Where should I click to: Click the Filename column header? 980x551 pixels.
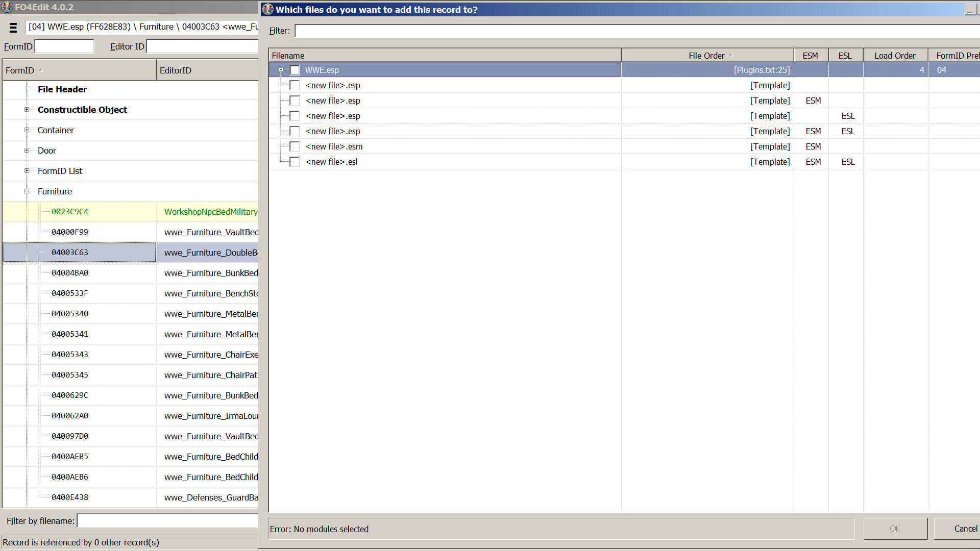[444, 56]
